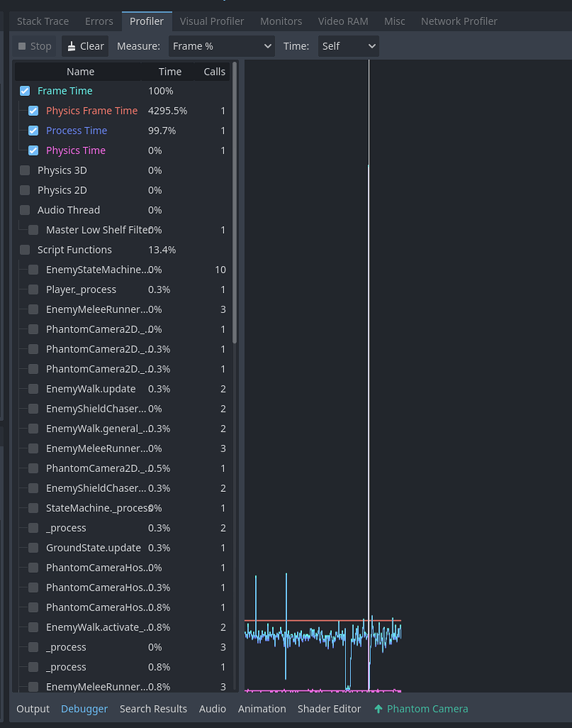
Task: Switch to the Stack Trace tab
Action: coord(43,21)
